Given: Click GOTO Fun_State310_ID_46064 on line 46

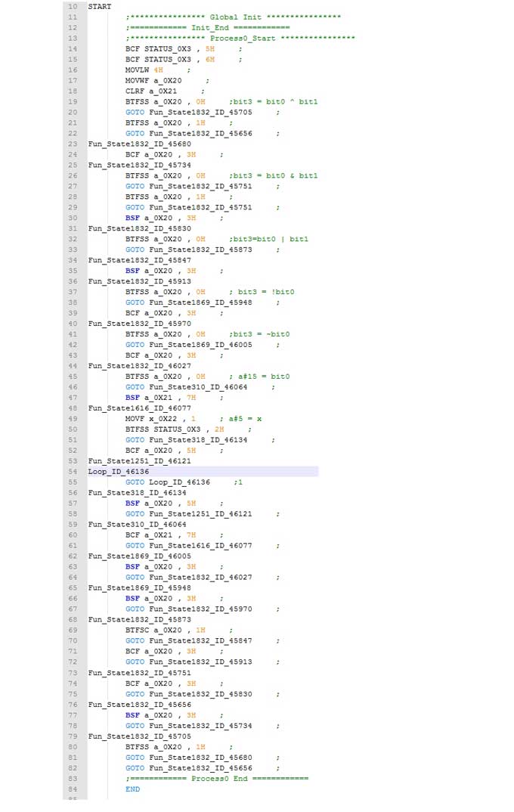Looking at the screenshot, I should click(187, 387).
